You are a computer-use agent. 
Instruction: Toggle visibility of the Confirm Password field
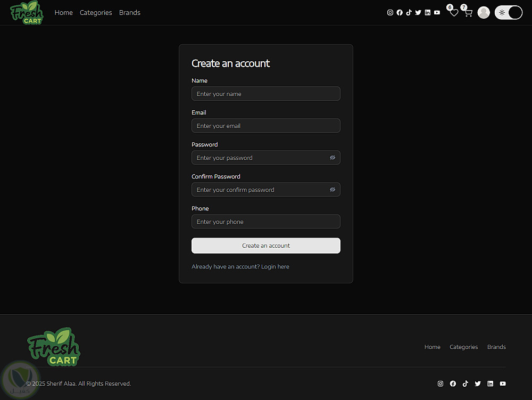(x=332, y=190)
